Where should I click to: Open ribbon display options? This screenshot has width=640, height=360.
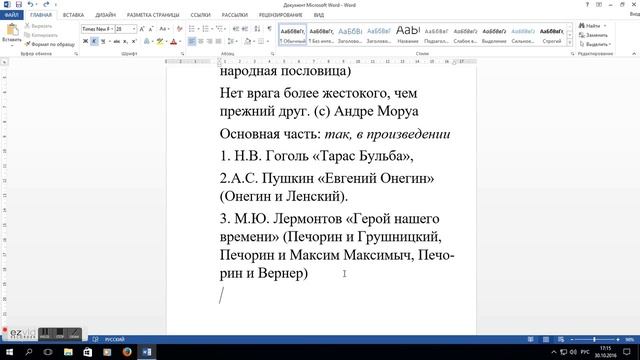coord(599,4)
